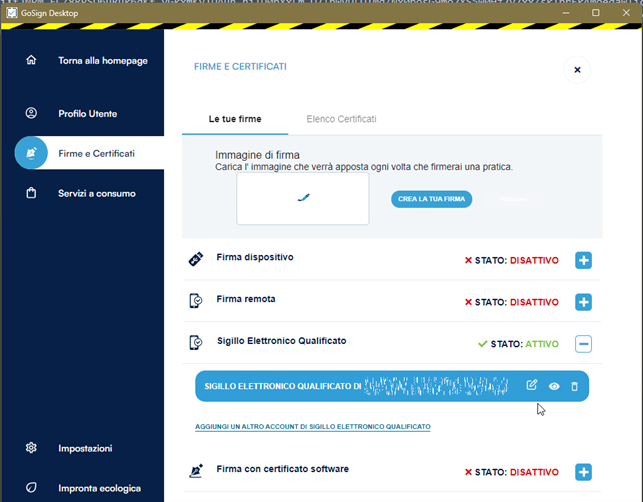Click the Impostazioni gear icon
643x502 pixels.
[x=31, y=448]
